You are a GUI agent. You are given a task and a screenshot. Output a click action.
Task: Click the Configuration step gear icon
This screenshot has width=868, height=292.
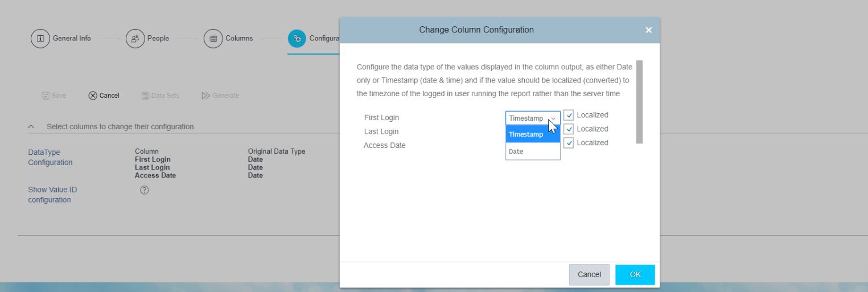297,39
